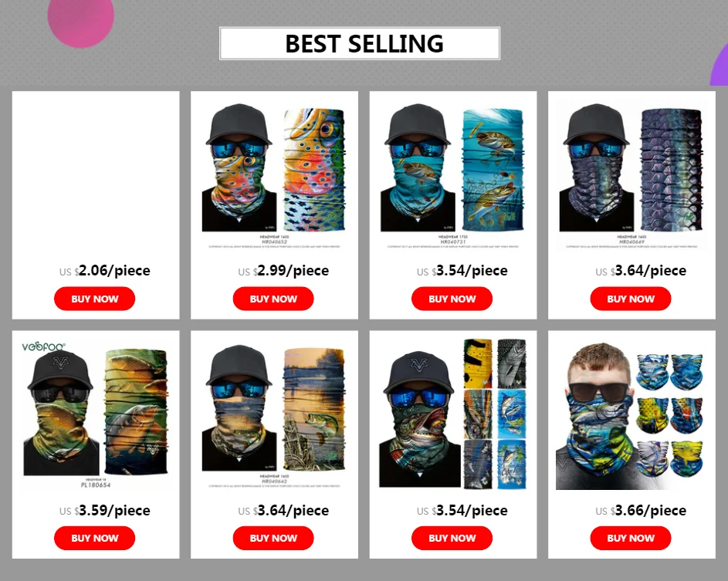Click the BEST SELLING header banner
Image resolution: width=728 pixels, height=581 pixels.
tap(360, 44)
